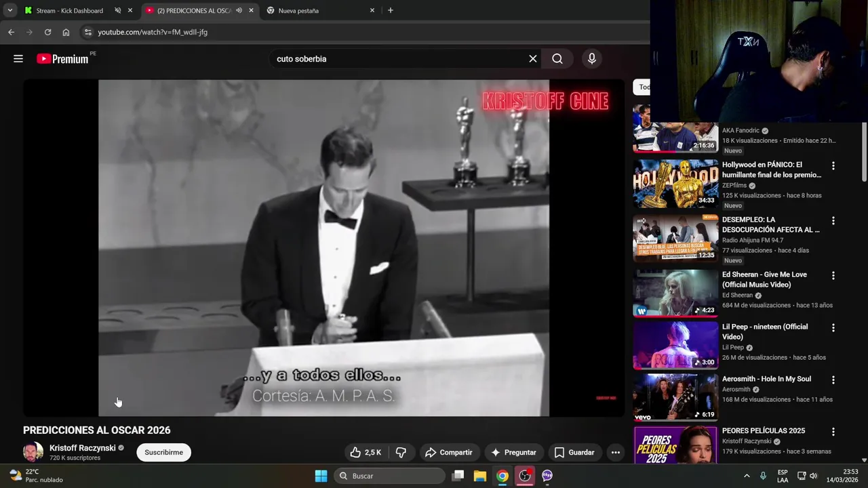This screenshot has height=488, width=868.
Task: View site information icon in address bar
Action: tap(87, 32)
